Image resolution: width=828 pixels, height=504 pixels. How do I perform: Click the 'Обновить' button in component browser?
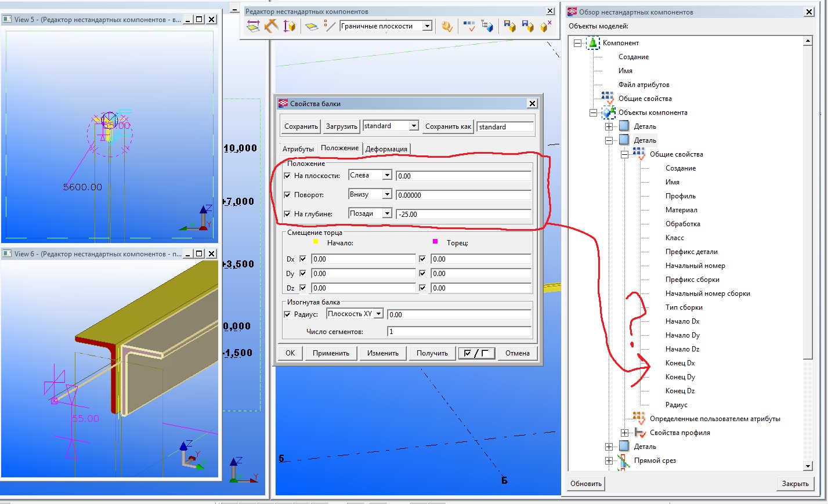coord(586,484)
